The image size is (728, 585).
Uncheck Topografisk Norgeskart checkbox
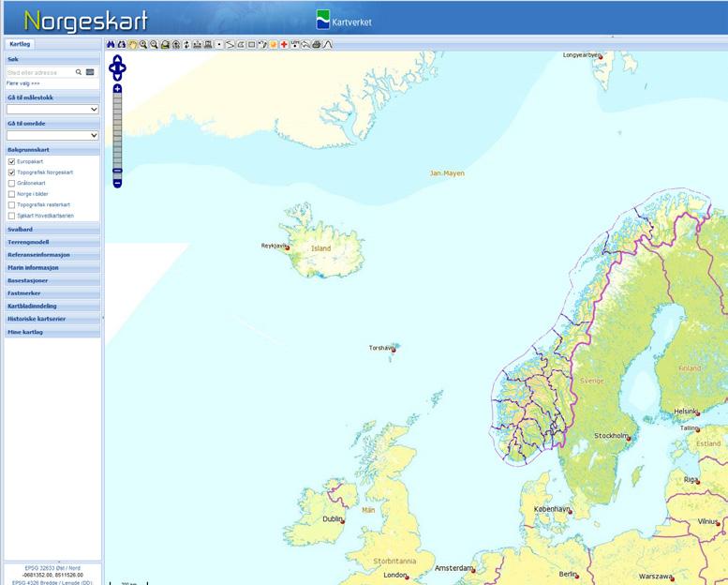[x=11, y=172]
